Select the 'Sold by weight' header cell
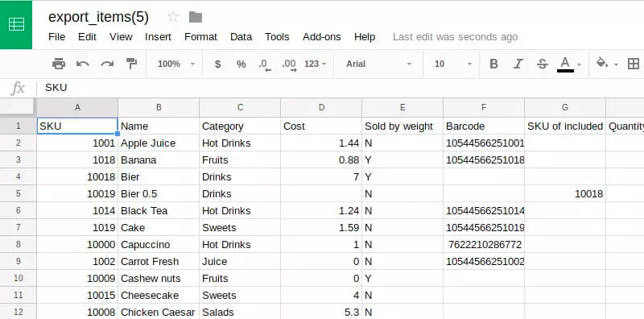This screenshot has width=644, height=319. click(x=402, y=126)
